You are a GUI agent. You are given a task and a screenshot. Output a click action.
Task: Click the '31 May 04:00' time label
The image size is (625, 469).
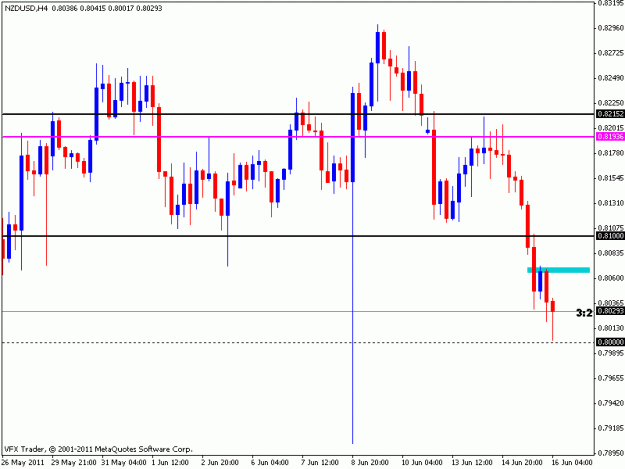click(x=124, y=462)
